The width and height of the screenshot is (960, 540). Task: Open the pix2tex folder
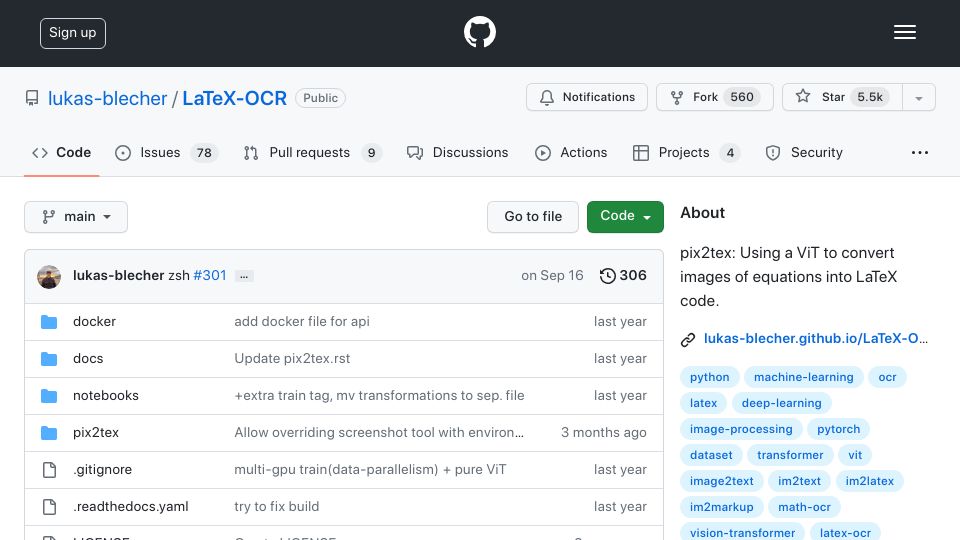(x=96, y=432)
